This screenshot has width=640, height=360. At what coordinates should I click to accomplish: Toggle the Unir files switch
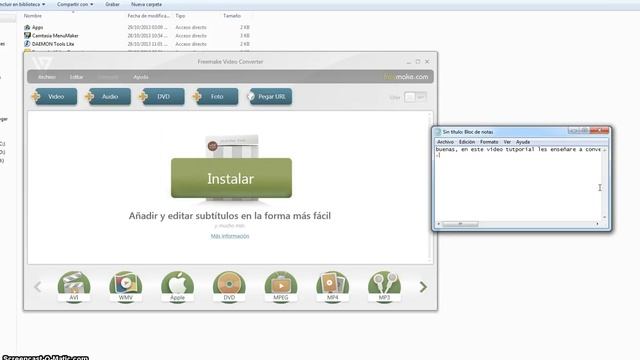pos(415,97)
